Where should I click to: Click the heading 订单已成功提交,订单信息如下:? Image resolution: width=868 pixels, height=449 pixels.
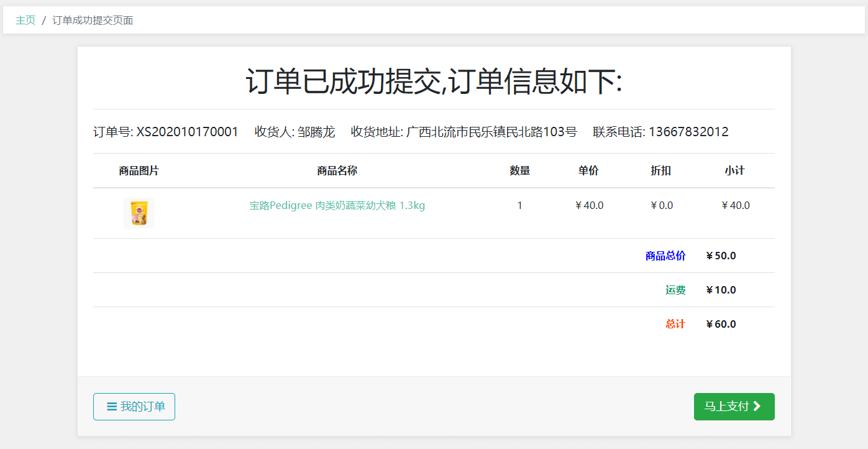434,81
